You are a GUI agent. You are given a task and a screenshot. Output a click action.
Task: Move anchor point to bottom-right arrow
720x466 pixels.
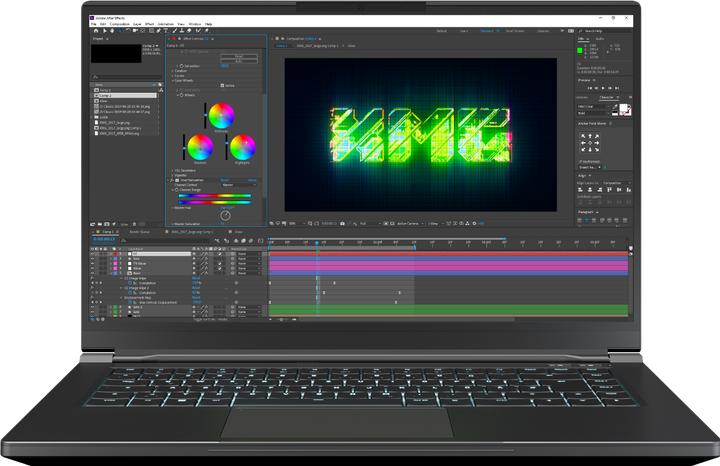pyautogui.click(x=597, y=149)
